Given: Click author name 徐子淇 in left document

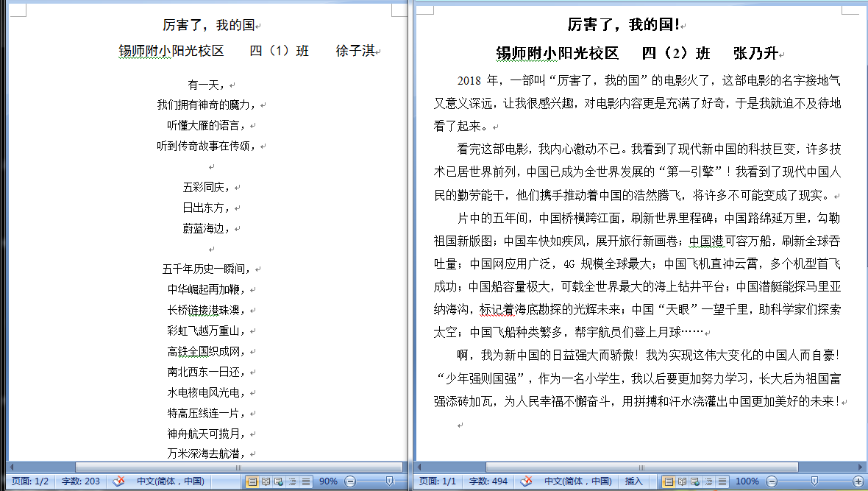Looking at the screenshot, I should click(355, 51).
